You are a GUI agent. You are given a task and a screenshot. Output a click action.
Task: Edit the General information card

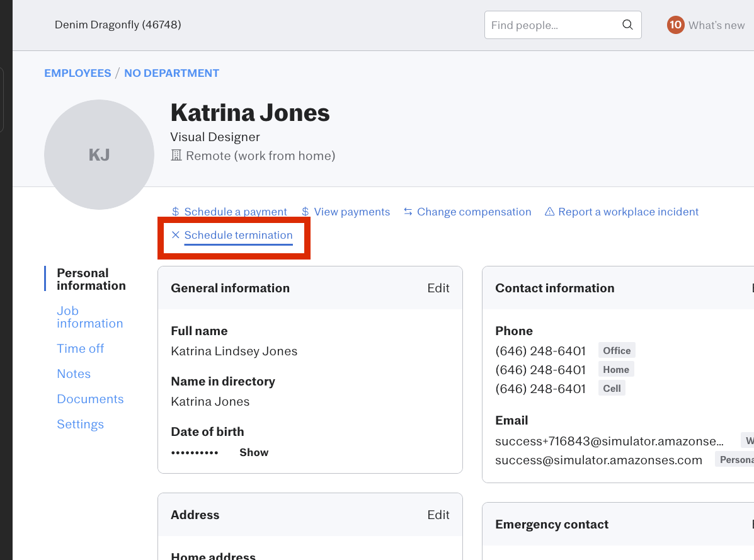[x=438, y=288]
